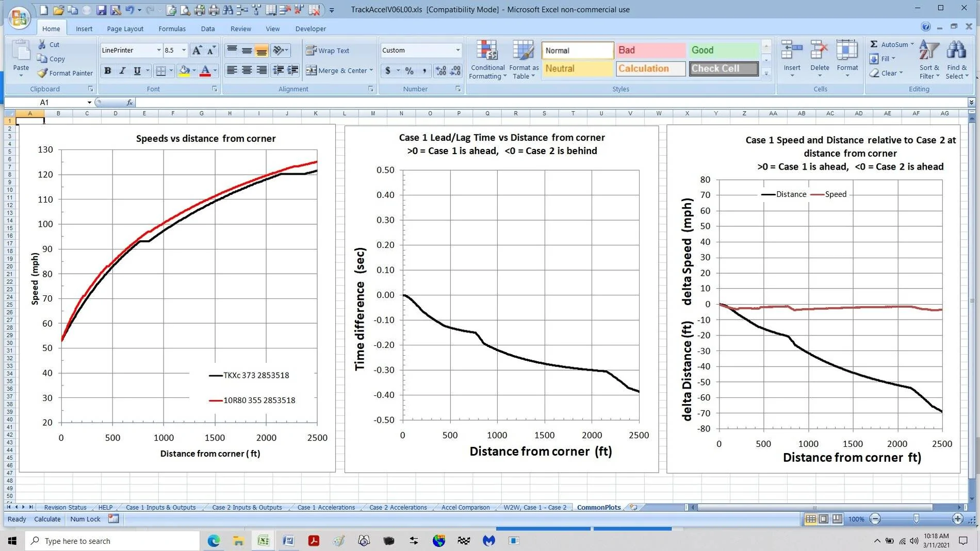Toggle Align Text Left

tap(232, 70)
